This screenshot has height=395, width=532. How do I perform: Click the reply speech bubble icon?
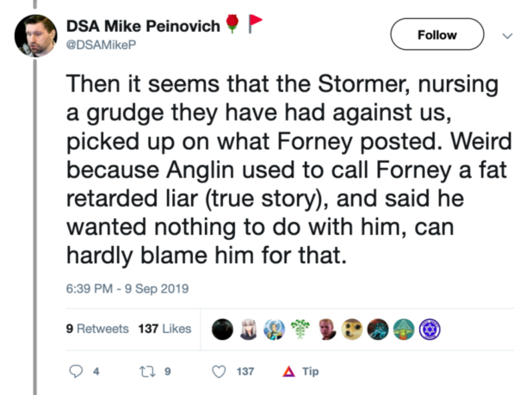(x=76, y=371)
